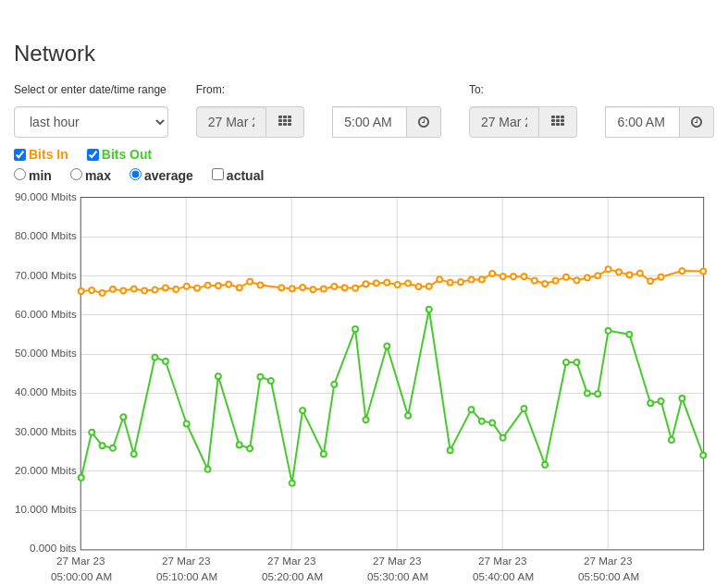Viewport: 728px width, 586px height.
Task: Click the From date field showing 27 Mar
Action: point(231,122)
